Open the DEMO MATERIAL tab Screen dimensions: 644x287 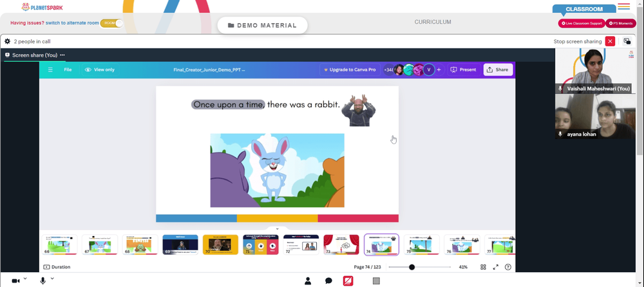(263, 26)
